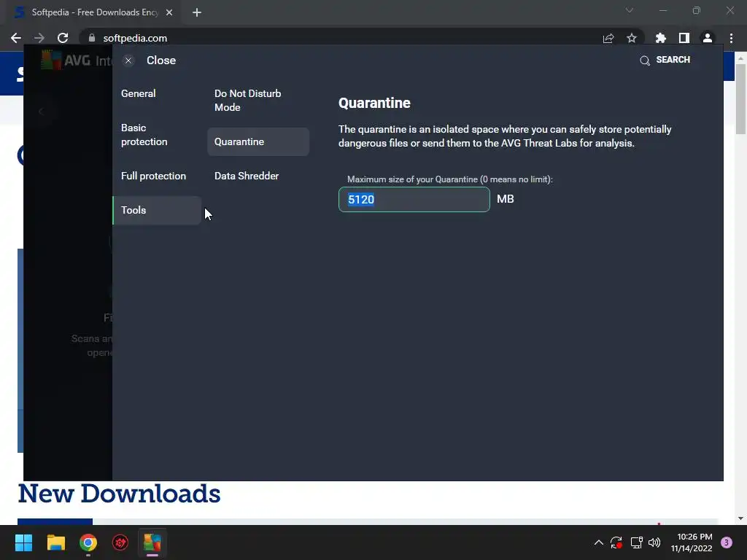Close the AVG settings panel via X icon
The image size is (747, 560).
[x=128, y=61]
